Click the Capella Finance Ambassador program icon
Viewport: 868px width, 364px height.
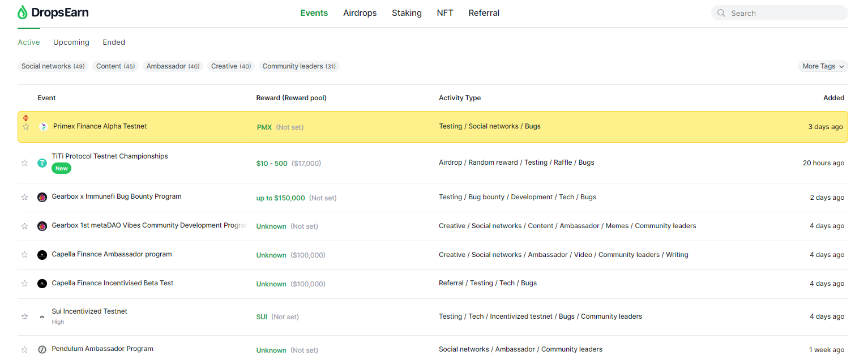pos(42,255)
